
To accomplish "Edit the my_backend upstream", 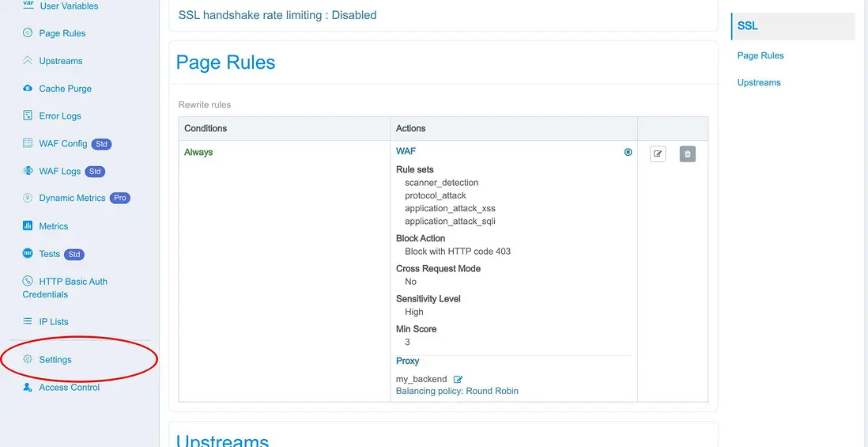I will pyautogui.click(x=458, y=380).
